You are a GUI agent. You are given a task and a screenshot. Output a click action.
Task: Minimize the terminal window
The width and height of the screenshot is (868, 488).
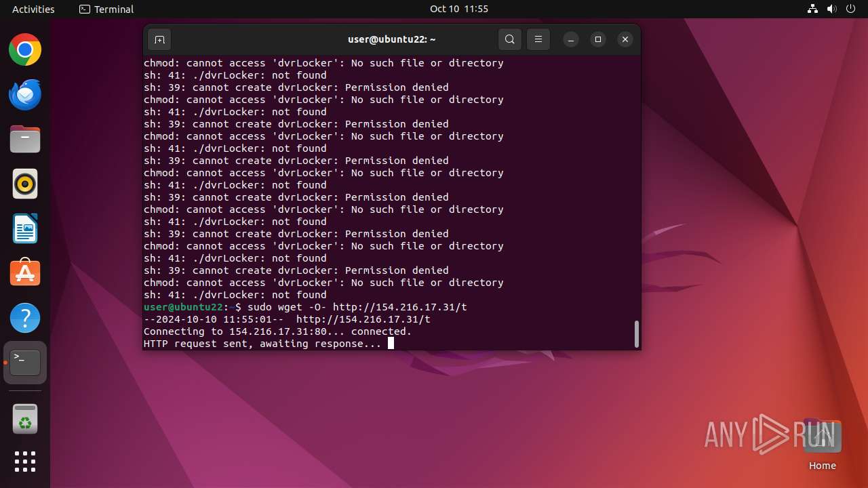(571, 39)
